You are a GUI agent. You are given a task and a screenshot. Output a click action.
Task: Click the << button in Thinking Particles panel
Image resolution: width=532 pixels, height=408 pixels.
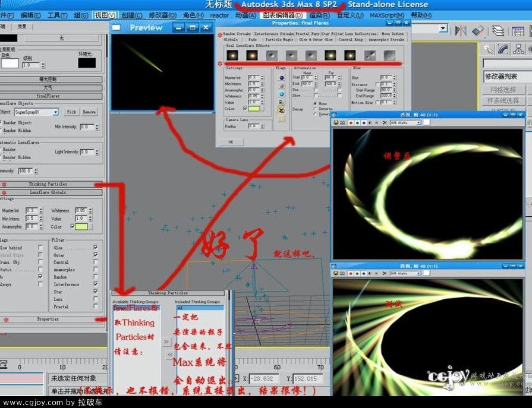pos(169,355)
